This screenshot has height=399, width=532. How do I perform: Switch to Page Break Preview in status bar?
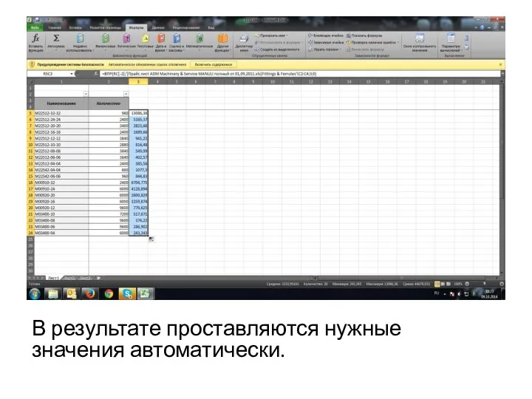coord(449,284)
